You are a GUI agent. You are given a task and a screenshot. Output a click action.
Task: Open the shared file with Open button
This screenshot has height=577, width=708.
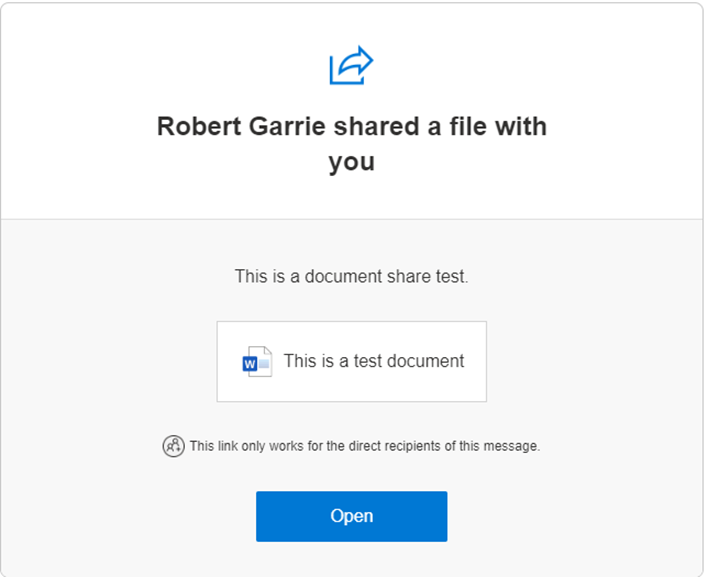[x=351, y=516]
